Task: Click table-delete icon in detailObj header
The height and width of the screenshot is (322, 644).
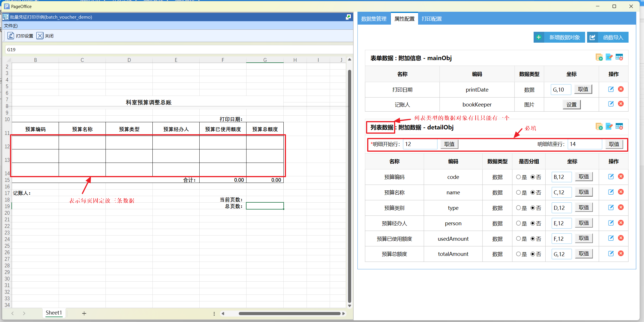Action: pyautogui.click(x=619, y=127)
